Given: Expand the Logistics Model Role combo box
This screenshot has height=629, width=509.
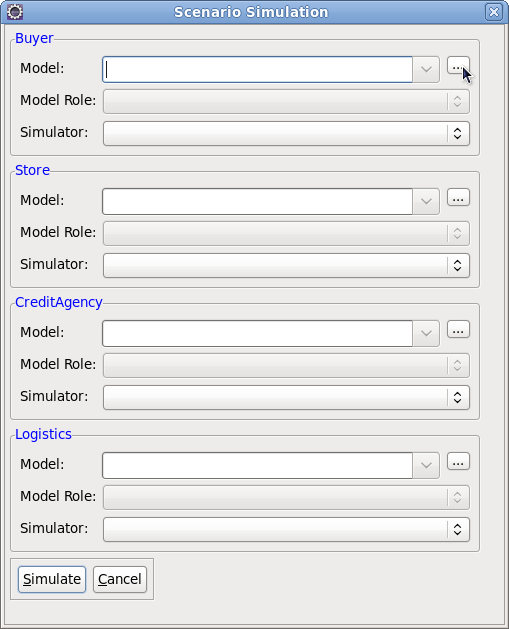Looking at the screenshot, I should pos(286,497).
